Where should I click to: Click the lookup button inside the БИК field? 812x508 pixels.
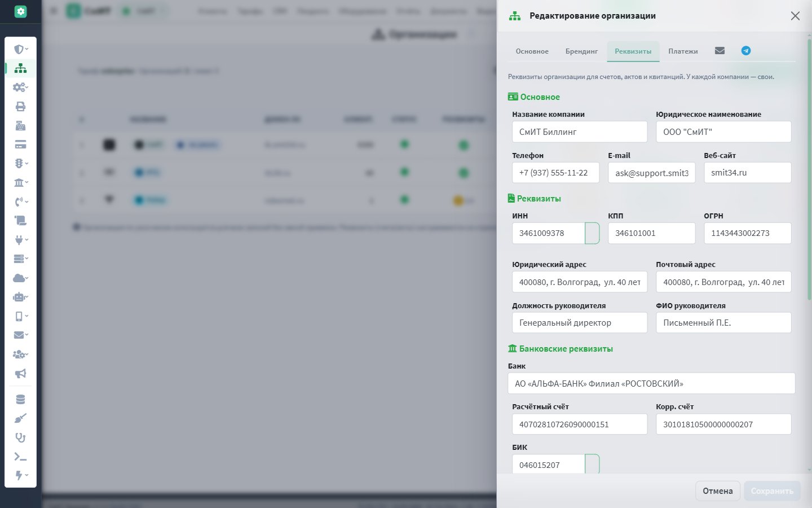592,465
